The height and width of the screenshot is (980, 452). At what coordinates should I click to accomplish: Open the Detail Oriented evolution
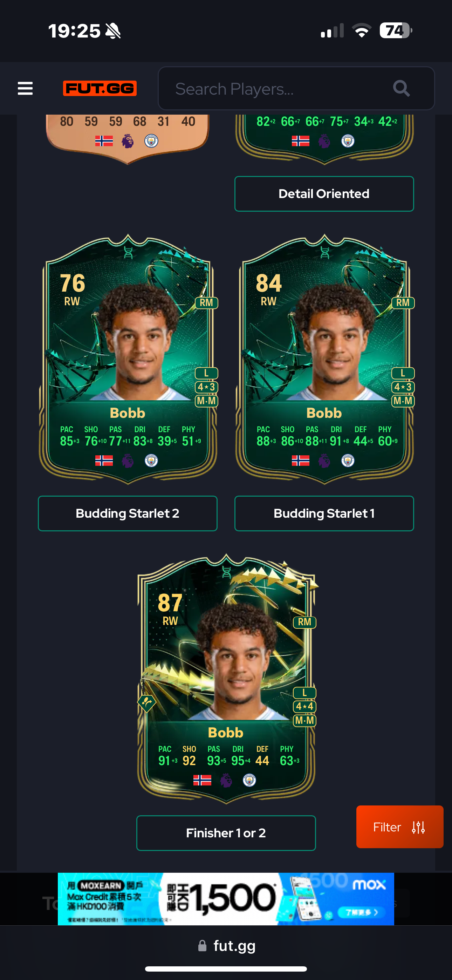(x=324, y=193)
